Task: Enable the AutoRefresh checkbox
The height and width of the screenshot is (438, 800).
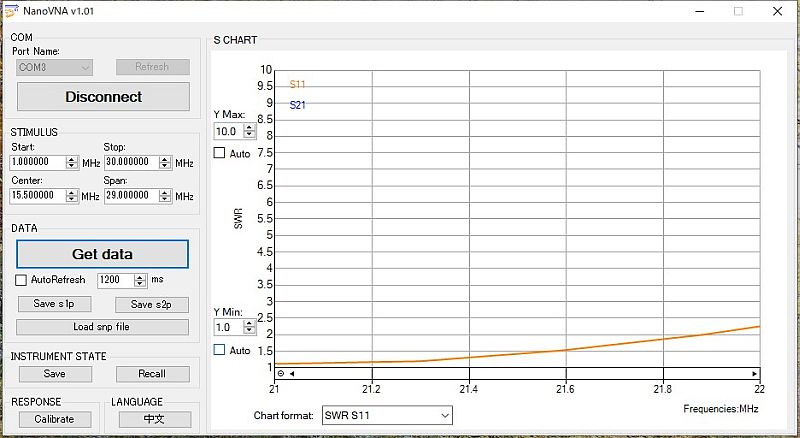Action: click(21, 280)
